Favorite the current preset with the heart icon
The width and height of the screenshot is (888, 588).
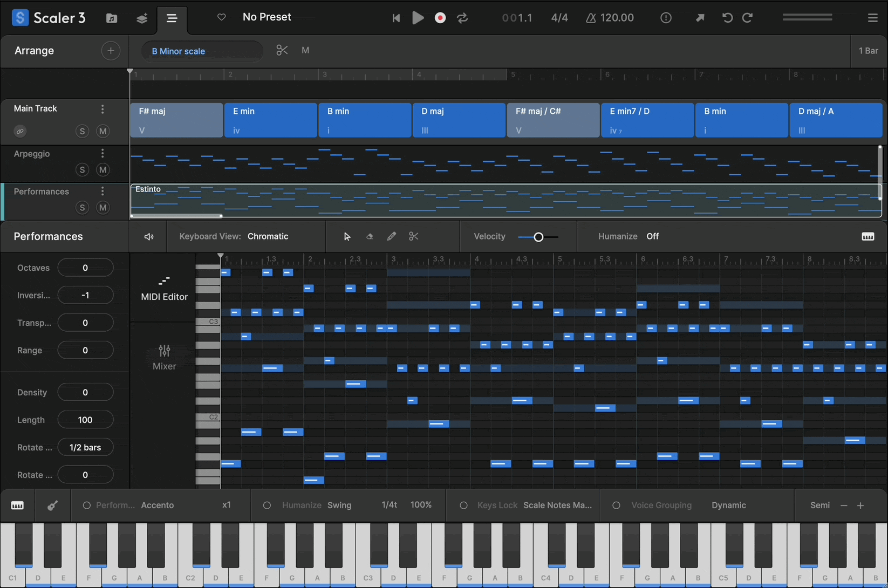click(221, 17)
